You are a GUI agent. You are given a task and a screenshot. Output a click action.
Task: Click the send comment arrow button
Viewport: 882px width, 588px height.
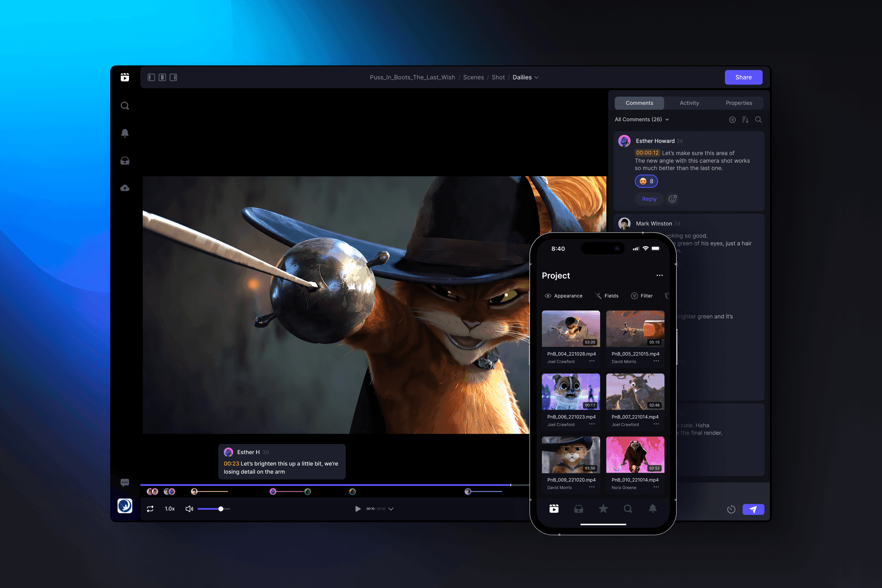pyautogui.click(x=753, y=509)
